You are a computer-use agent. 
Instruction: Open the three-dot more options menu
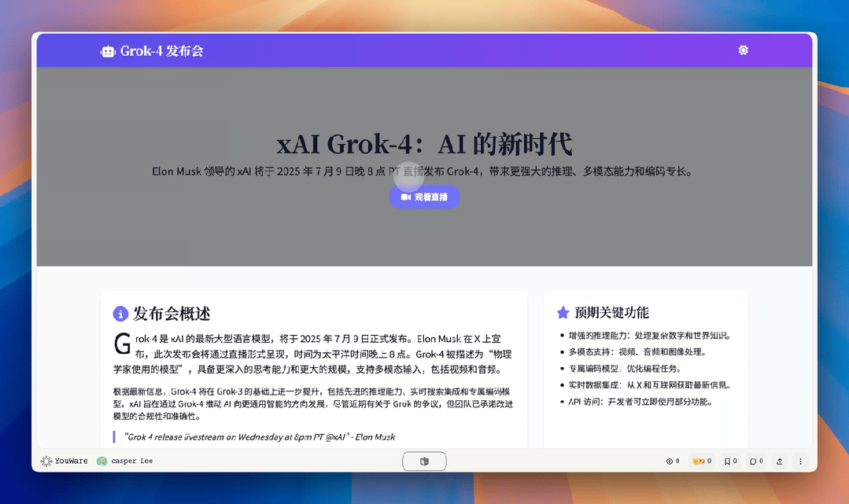[x=800, y=462]
